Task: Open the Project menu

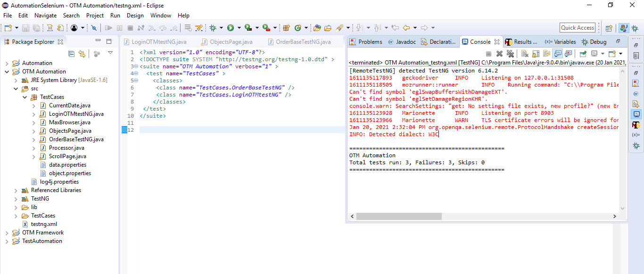Action: (x=95, y=16)
